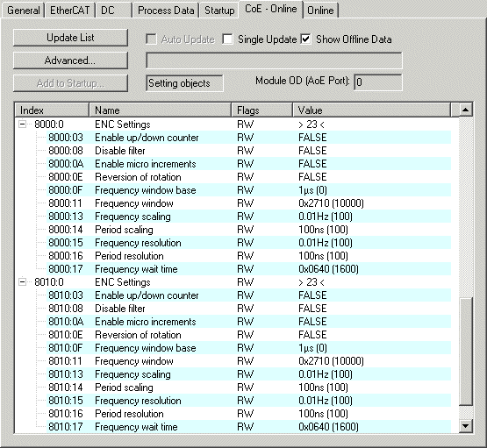Click the vertical scrollbar thumb
The width and height of the screenshot is (487, 448).
click(466, 352)
